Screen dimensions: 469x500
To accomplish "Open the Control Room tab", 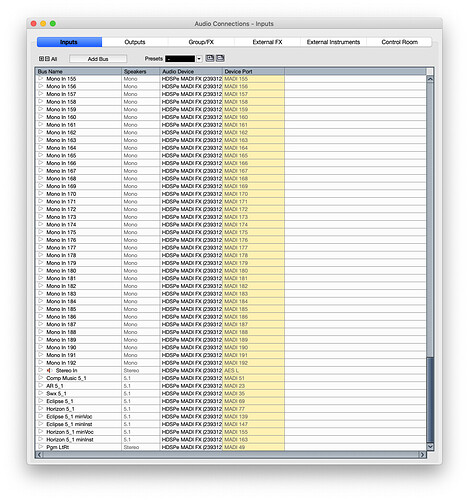I will [399, 42].
